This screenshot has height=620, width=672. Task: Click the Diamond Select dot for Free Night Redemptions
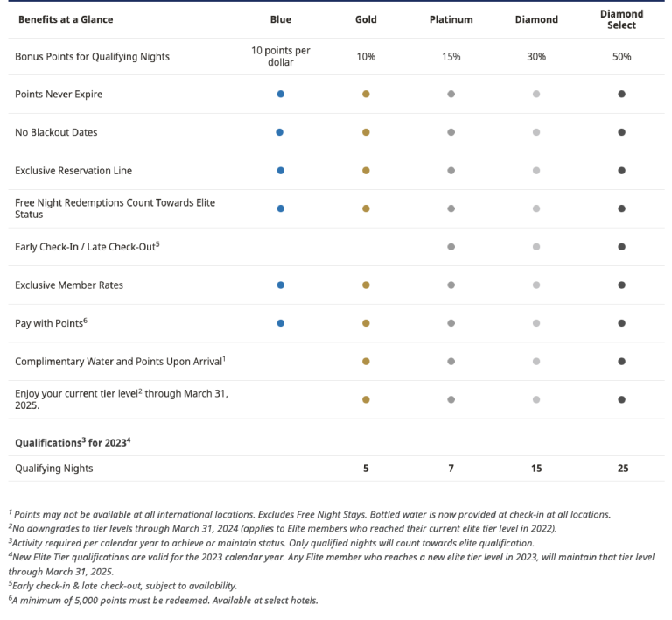coord(621,208)
